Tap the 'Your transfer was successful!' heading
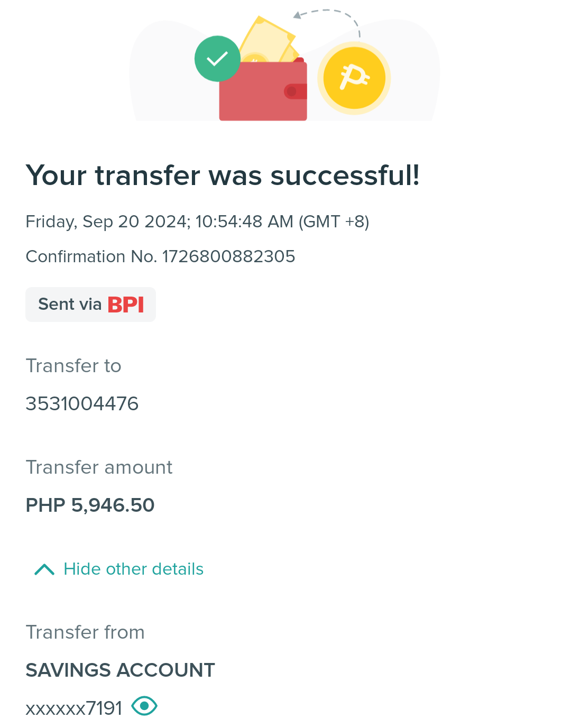Image resolution: width=571 pixels, height=728 pixels. (223, 176)
